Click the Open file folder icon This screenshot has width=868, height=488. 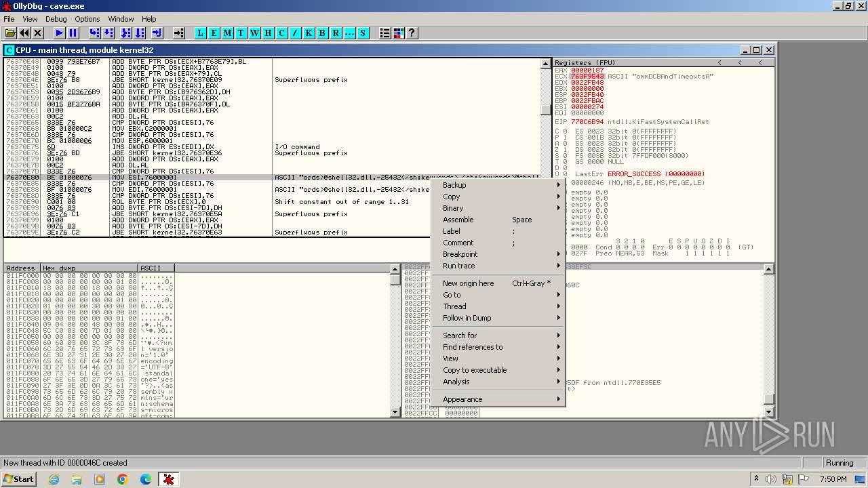(10, 33)
